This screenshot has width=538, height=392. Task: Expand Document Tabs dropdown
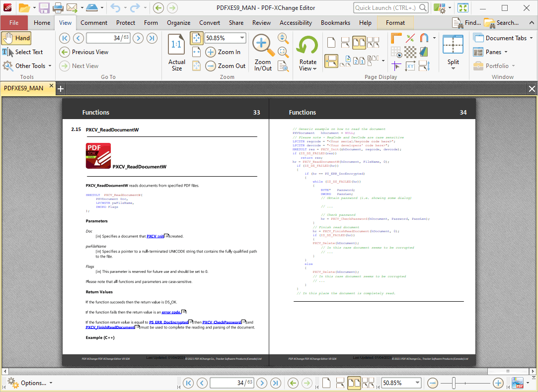pos(531,38)
